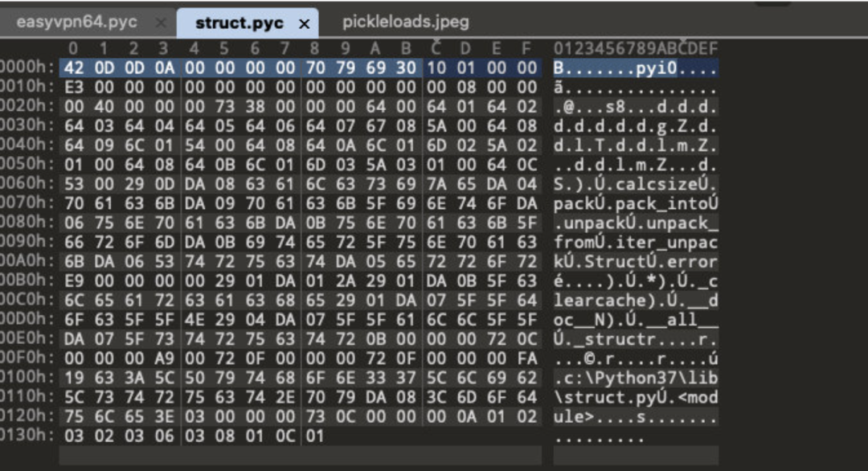Screen dimensions: 868x471
Task: Select the struct.pyc tab
Action: (240, 23)
